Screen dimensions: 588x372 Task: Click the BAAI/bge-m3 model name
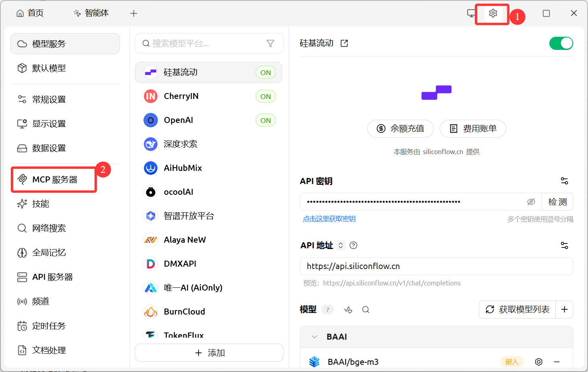tap(353, 362)
